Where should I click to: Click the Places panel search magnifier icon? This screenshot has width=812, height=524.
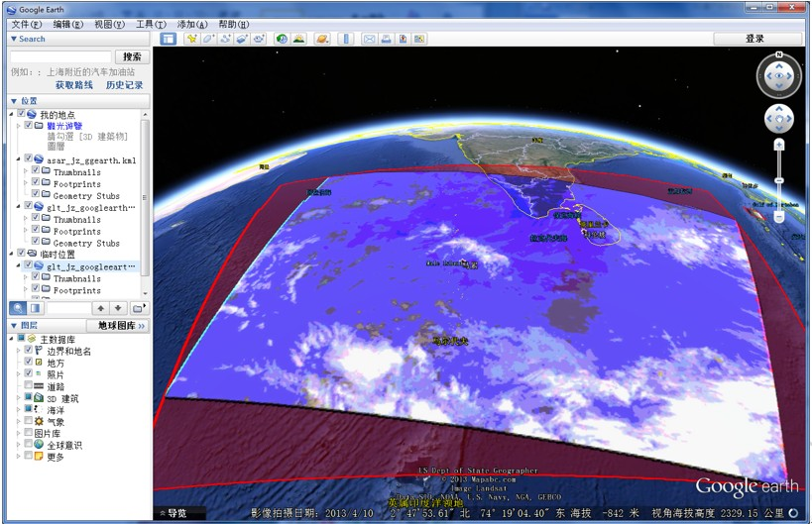click(x=18, y=308)
